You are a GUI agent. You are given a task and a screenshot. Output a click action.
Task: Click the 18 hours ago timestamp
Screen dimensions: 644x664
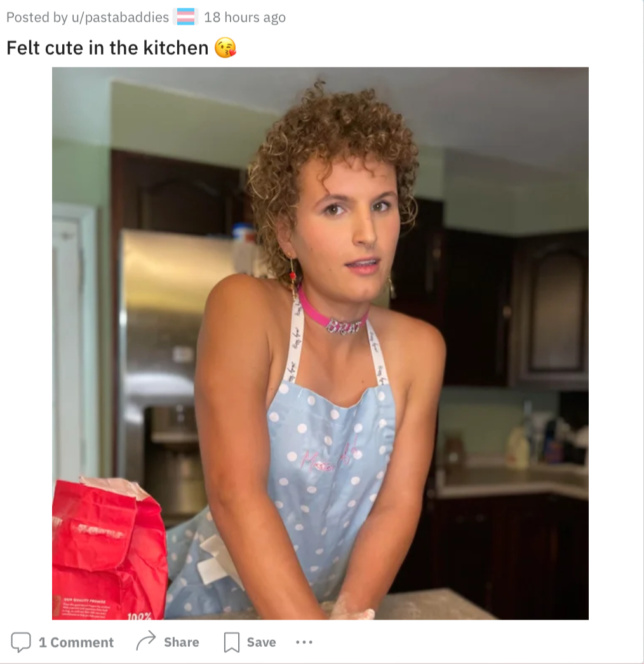pos(245,17)
